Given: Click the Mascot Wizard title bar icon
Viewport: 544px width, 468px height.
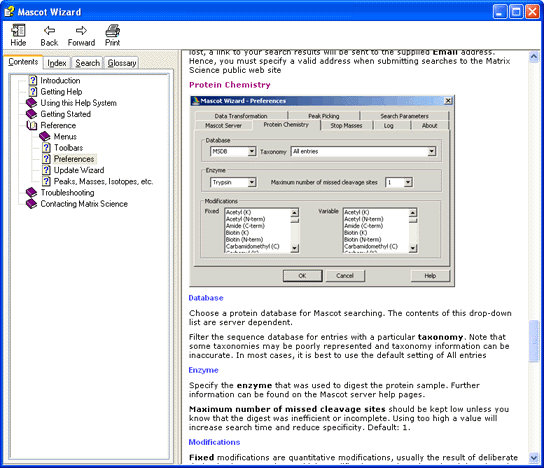Looking at the screenshot, I should 9,12.
